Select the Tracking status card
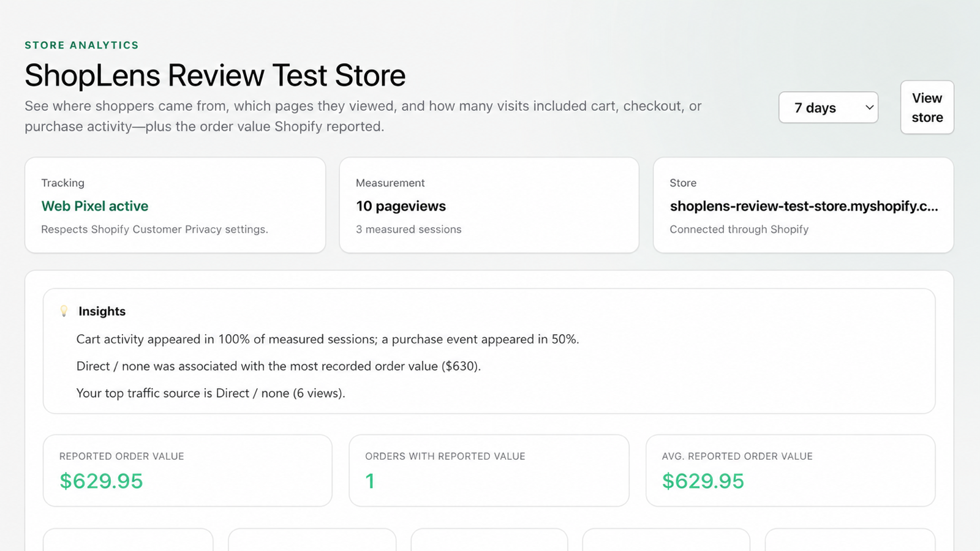 point(175,205)
